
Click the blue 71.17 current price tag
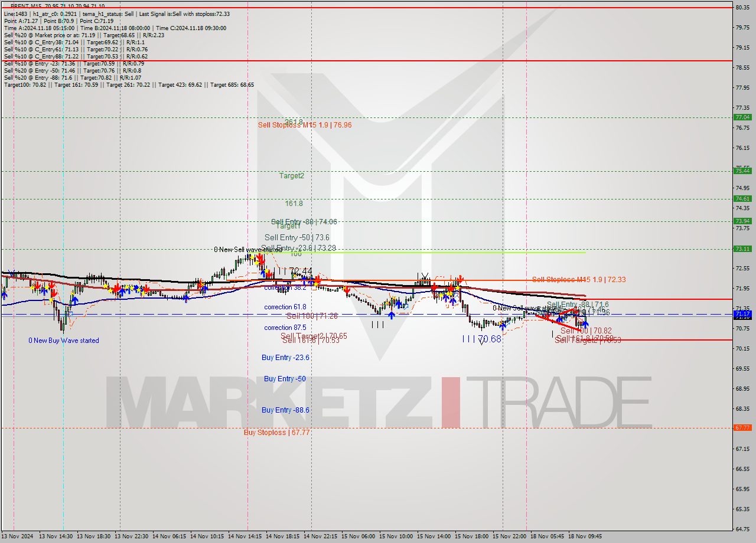(742, 314)
